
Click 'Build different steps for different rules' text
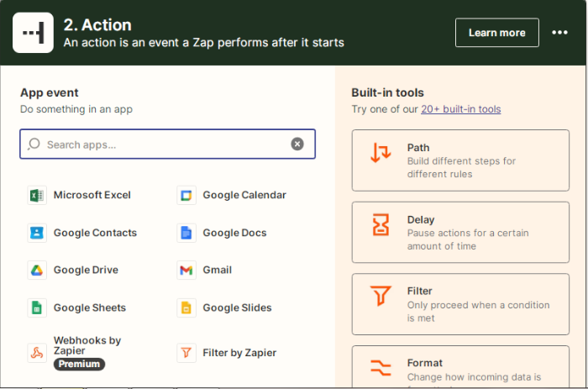462,168
